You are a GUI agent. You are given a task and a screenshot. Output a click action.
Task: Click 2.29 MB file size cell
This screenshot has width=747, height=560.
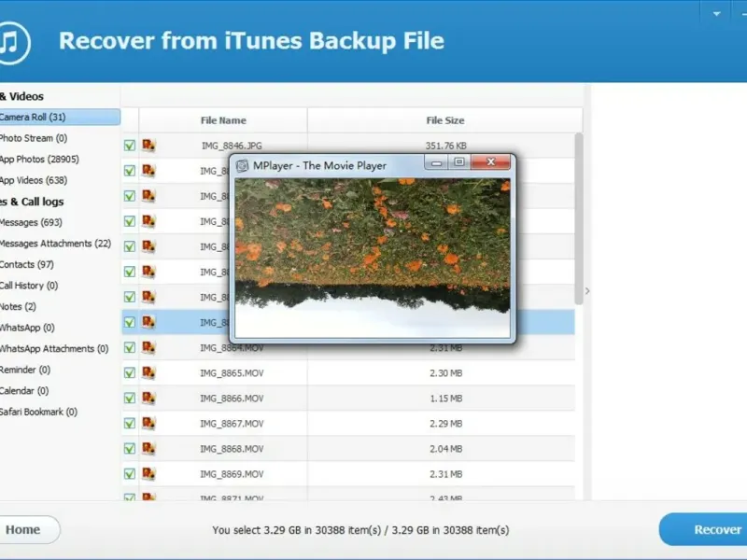pyautogui.click(x=446, y=424)
